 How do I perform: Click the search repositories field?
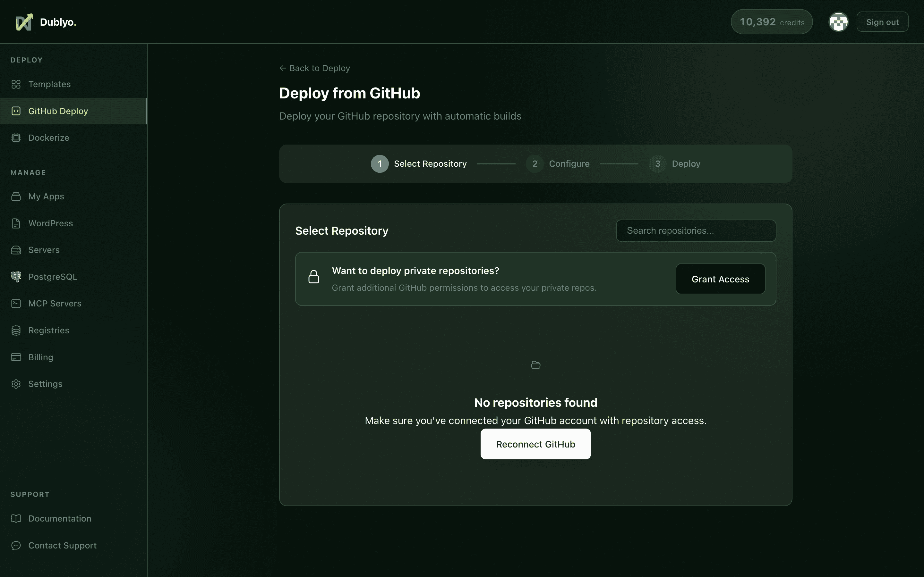pyautogui.click(x=696, y=230)
